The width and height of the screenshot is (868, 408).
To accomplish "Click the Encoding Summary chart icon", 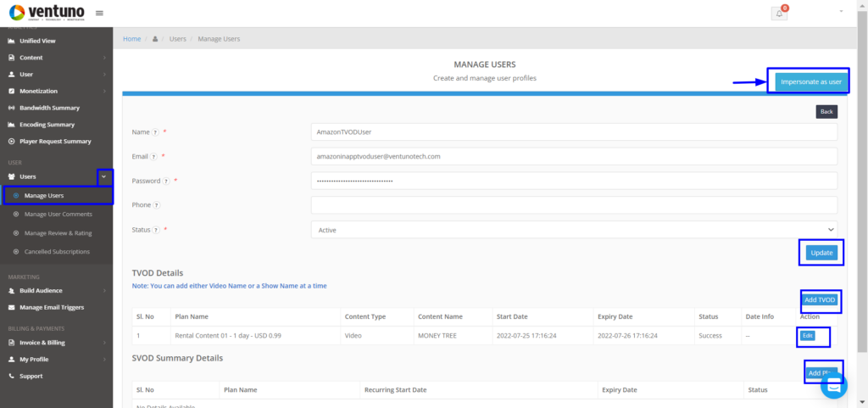I will (x=12, y=125).
